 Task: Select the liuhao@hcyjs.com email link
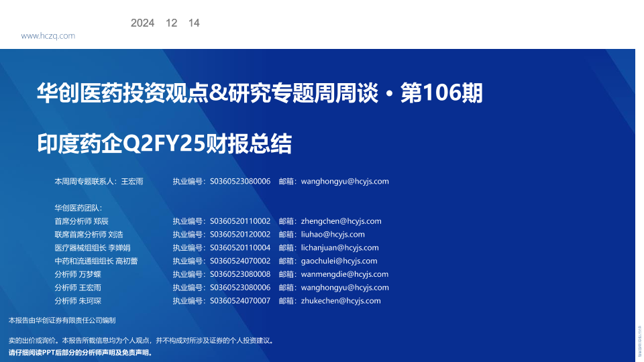333,235
